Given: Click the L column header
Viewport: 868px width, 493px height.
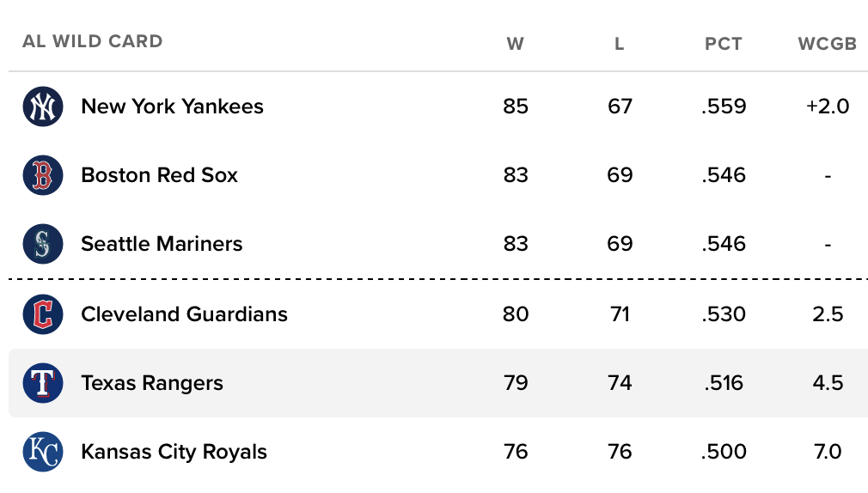Looking at the screenshot, I should 620,44.
